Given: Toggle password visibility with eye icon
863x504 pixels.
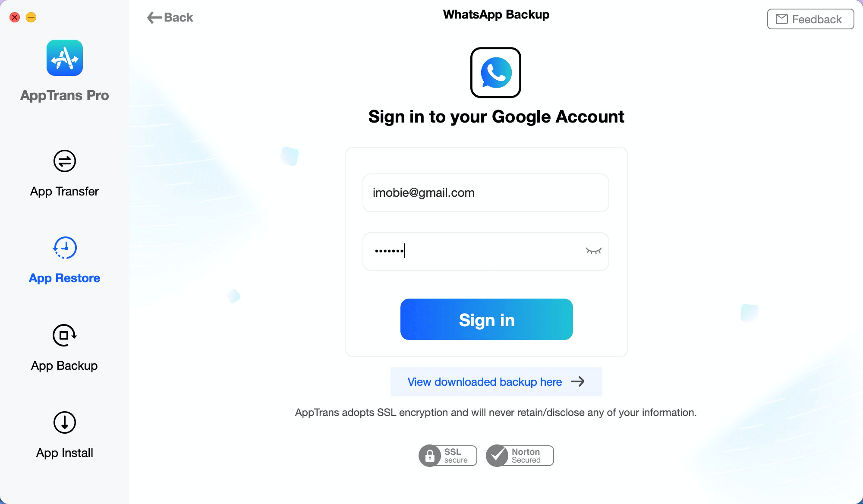Looking at the screenshot, I should (592, 251).
